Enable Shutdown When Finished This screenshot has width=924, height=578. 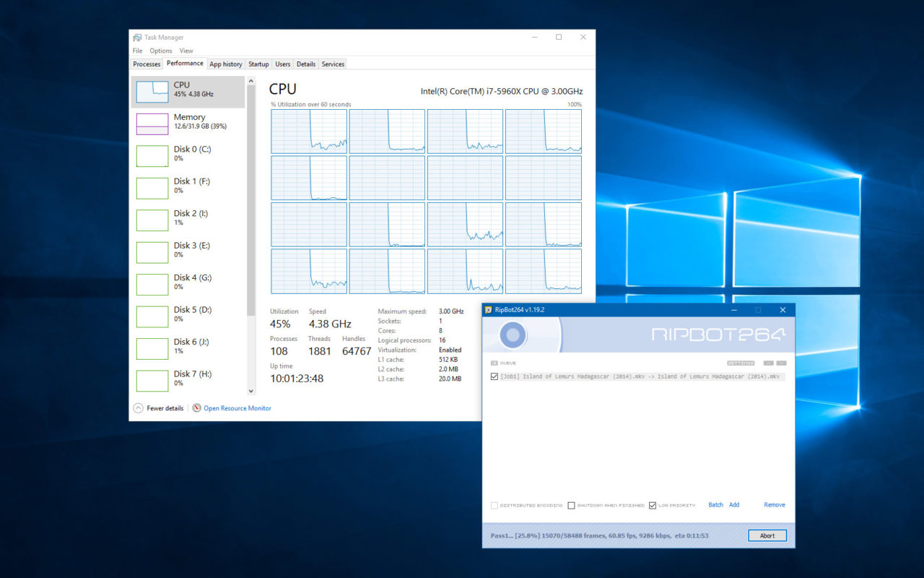(x=572, y=505)
